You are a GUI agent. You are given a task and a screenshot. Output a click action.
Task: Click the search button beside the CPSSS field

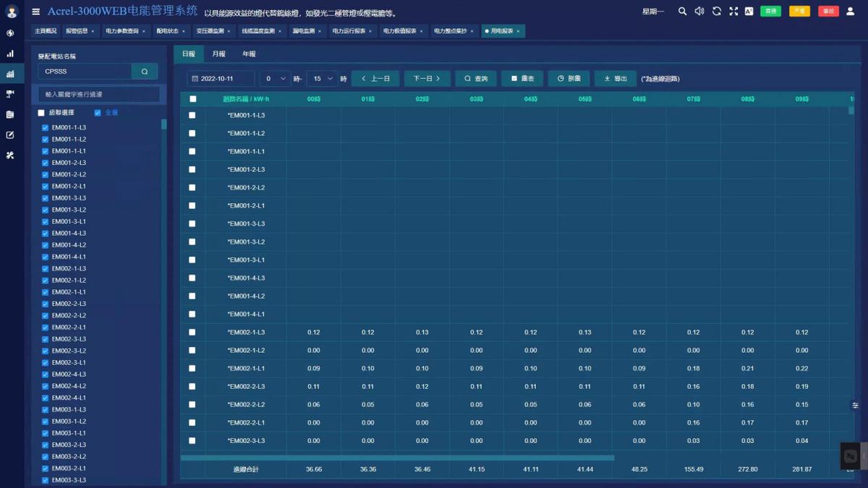[145, 72]
